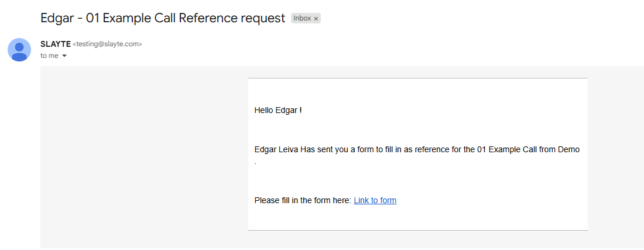This screenshot has width=644, height=250.
Task: Click the name "Edgar Leiva" in message body
Action: (x=276, y=149)
